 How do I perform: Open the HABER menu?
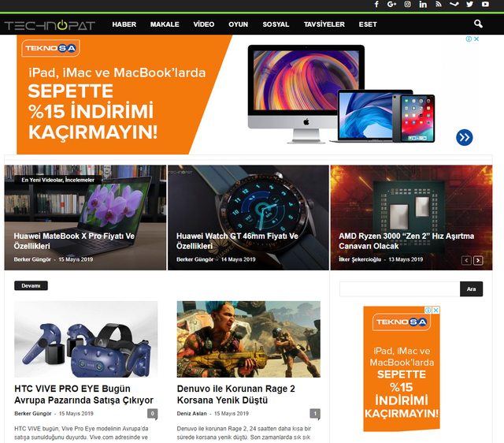(x=124, y=24)
